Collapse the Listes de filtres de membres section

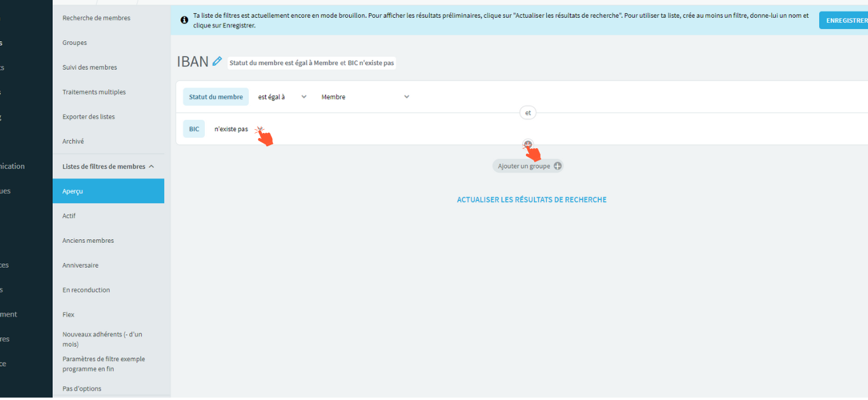tap(108, 167)
